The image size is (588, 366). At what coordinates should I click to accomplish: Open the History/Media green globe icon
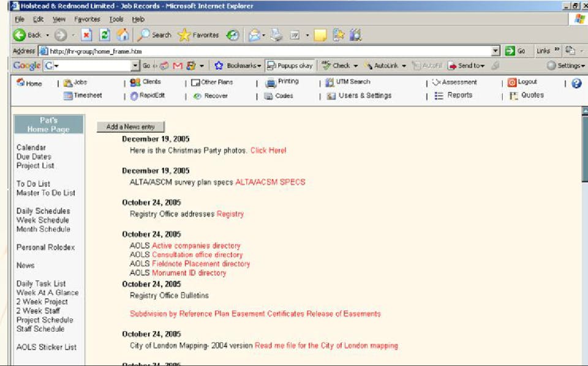233,35
